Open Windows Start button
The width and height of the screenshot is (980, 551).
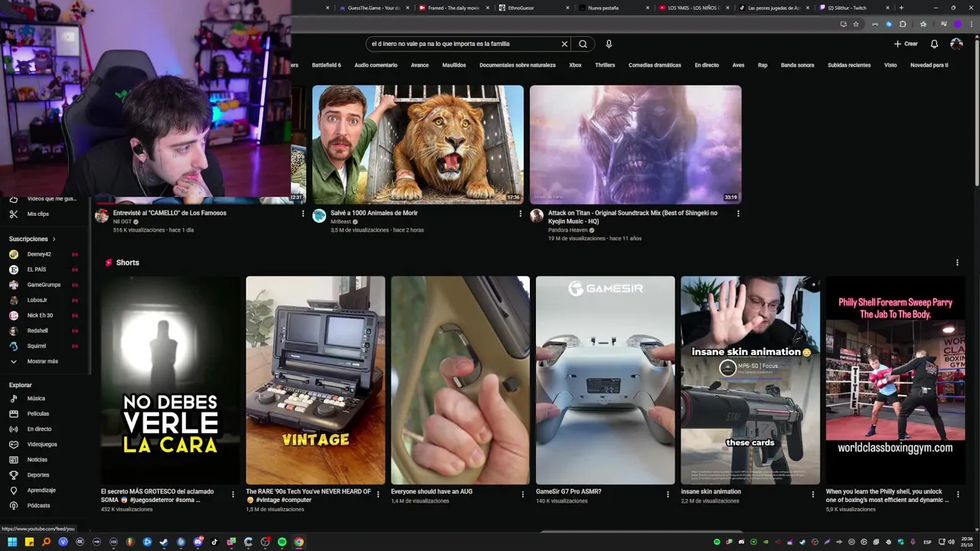pyautogui.click(x=12, y=542)
